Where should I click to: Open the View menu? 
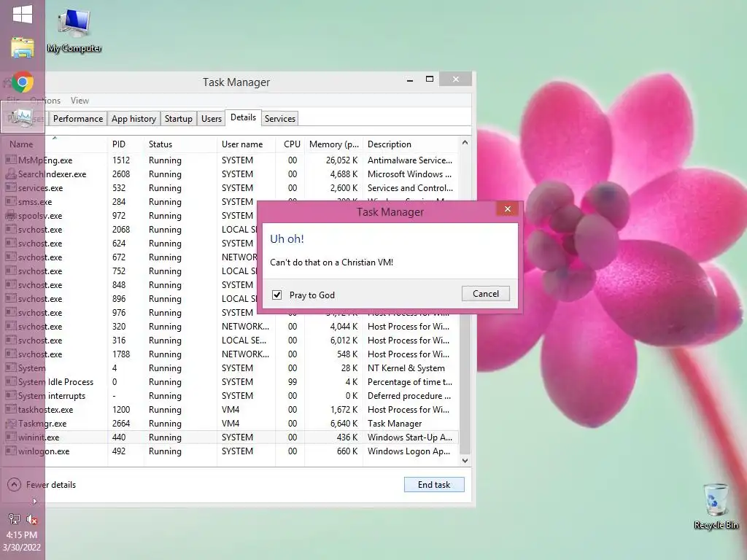(x=80, y=101)
